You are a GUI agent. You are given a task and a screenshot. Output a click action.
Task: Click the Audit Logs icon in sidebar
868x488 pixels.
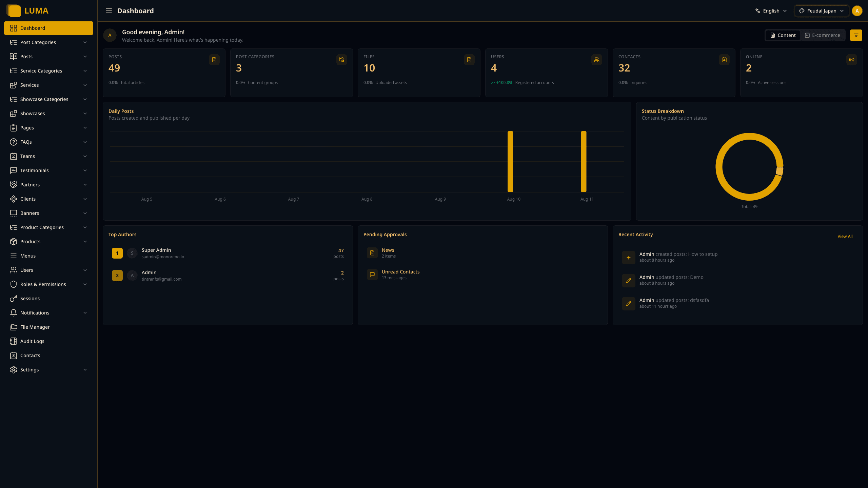tap(14, 341)
